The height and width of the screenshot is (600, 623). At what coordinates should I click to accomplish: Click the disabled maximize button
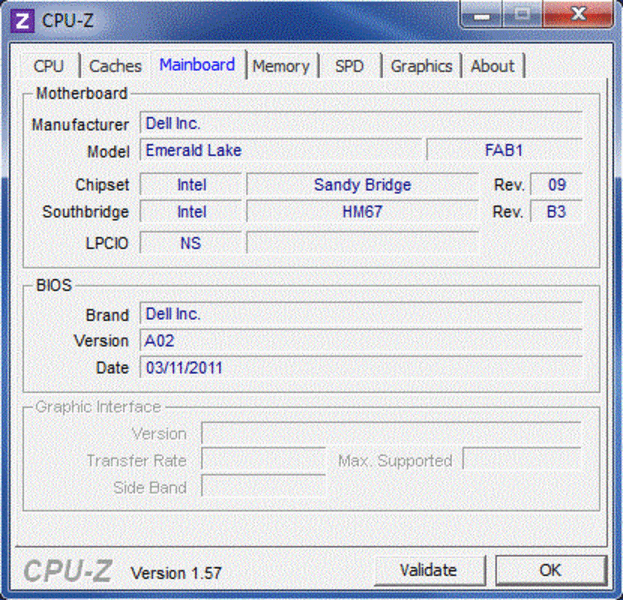pyautogui.click(x=523, y=15)
